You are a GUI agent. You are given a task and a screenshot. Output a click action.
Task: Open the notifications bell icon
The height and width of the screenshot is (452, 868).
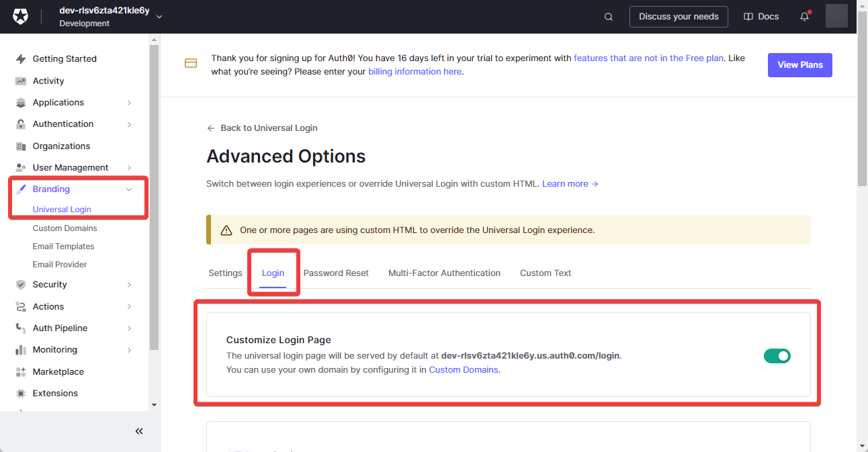tap(804, 17)
